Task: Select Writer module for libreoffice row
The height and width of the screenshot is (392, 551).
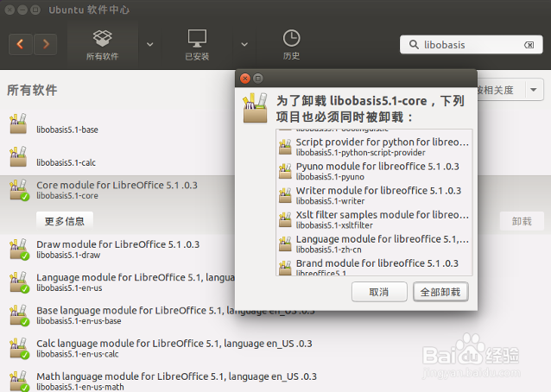Action: pos(374,196)
